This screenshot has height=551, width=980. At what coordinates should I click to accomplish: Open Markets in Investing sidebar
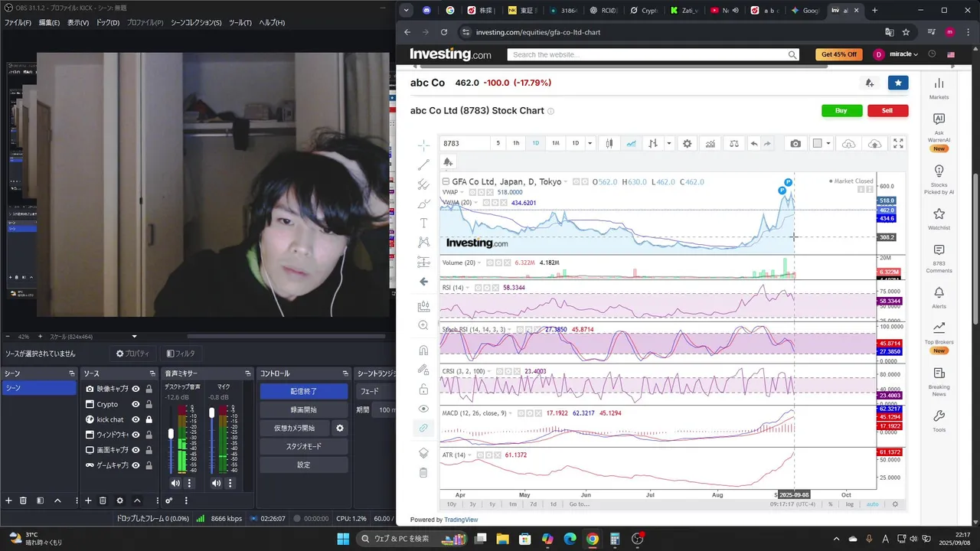pos(939,88)
